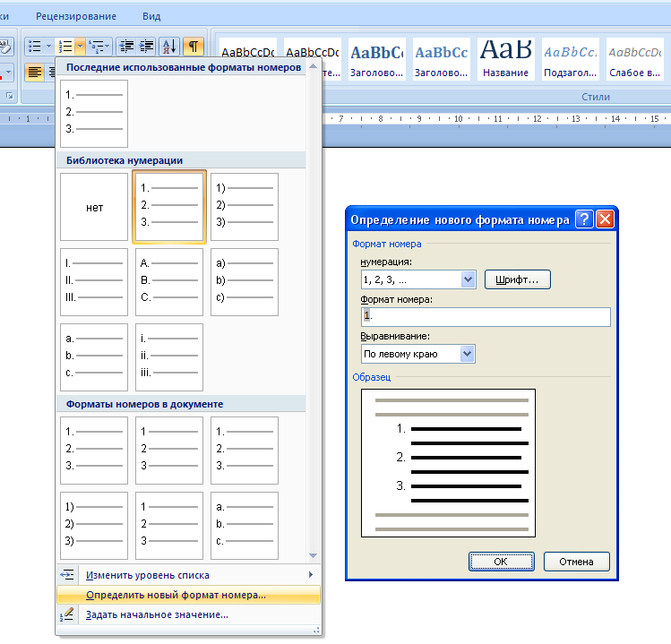This screenshot has width=671, height=644.
Task: Open the Вид ribbon tab
Action: pos(151,16)
